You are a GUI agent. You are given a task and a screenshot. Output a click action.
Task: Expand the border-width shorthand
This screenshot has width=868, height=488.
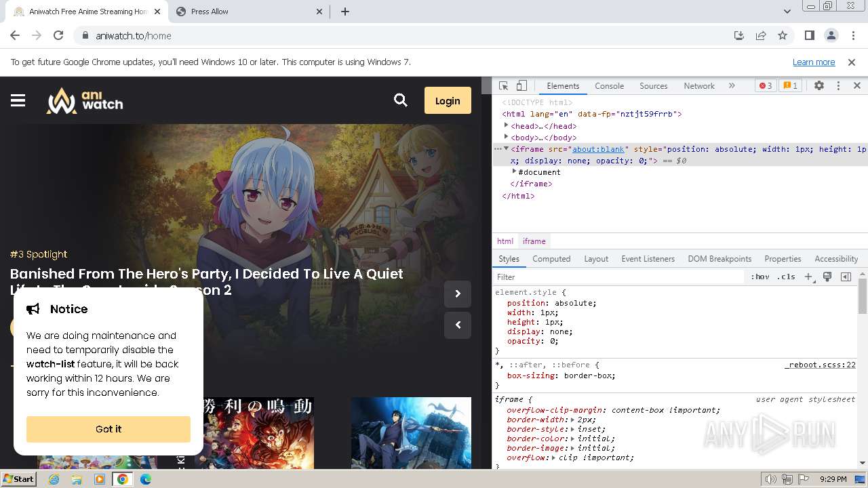(572, 420)
